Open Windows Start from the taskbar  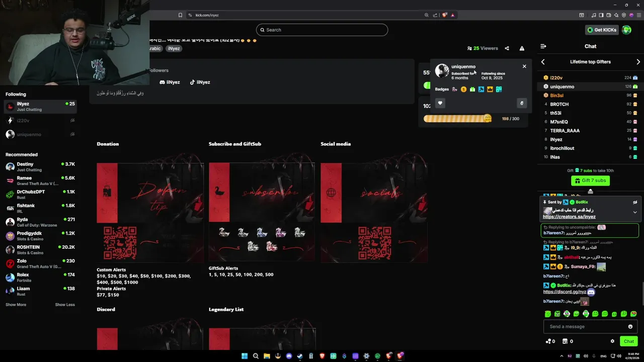point(245,356)
